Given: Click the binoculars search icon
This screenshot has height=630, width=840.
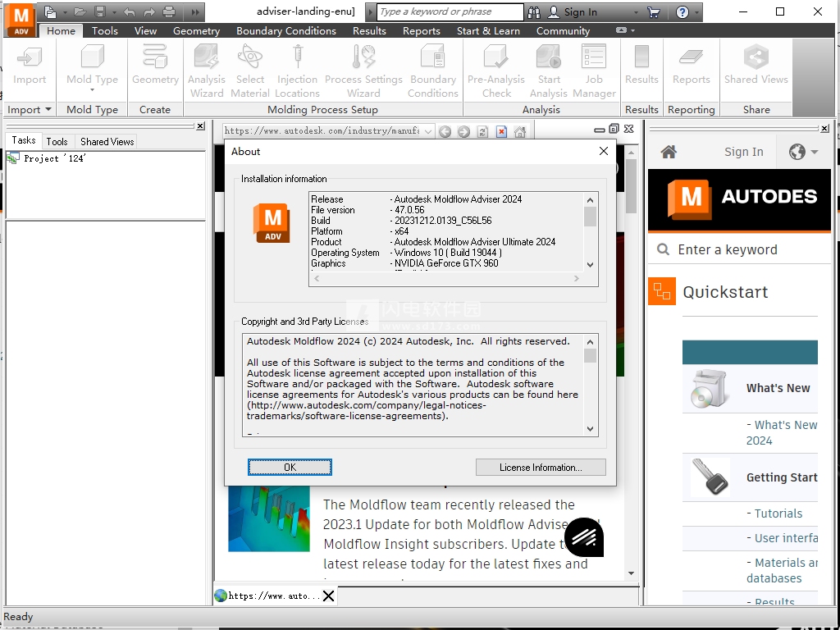Looking at the screenshot, I should pos(534,12).
